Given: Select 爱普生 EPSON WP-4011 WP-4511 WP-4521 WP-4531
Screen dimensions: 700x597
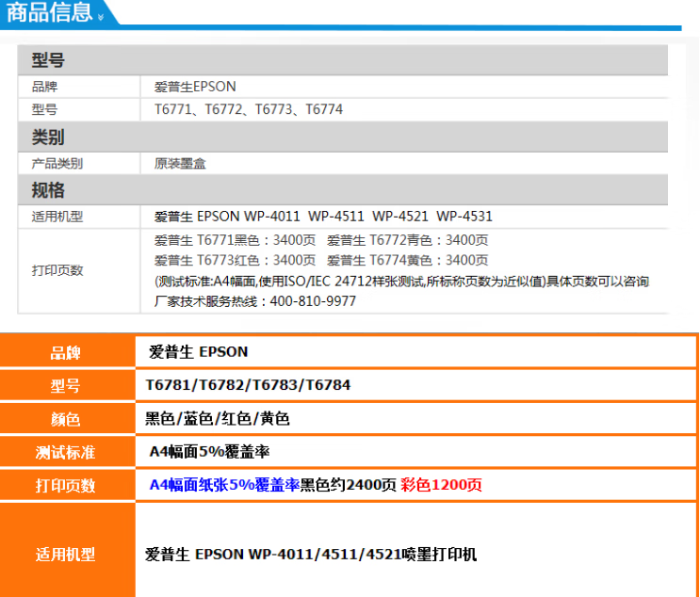Looking at the screenshot, I should click(x=323, y=217).
